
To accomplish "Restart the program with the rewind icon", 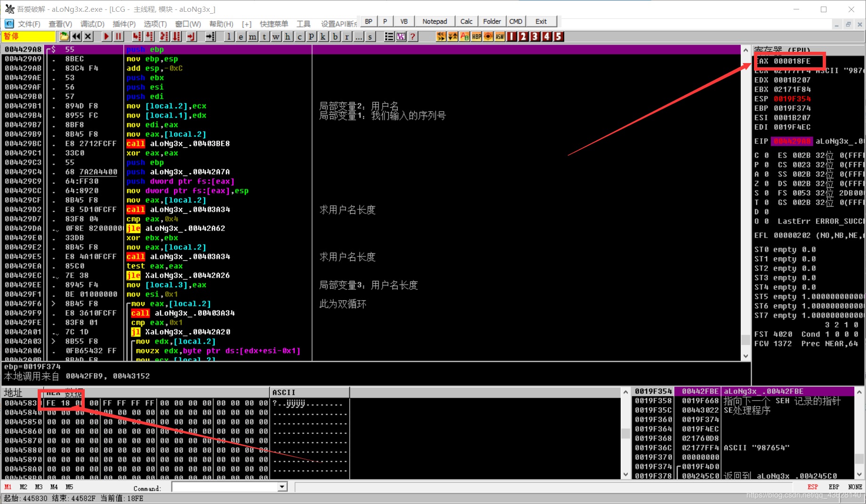I will [76, 37].
